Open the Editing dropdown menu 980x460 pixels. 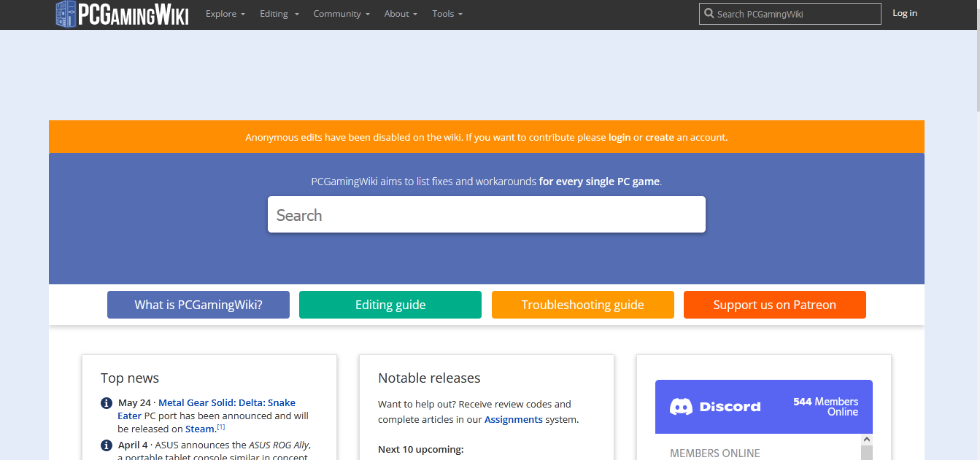point(279,14)
